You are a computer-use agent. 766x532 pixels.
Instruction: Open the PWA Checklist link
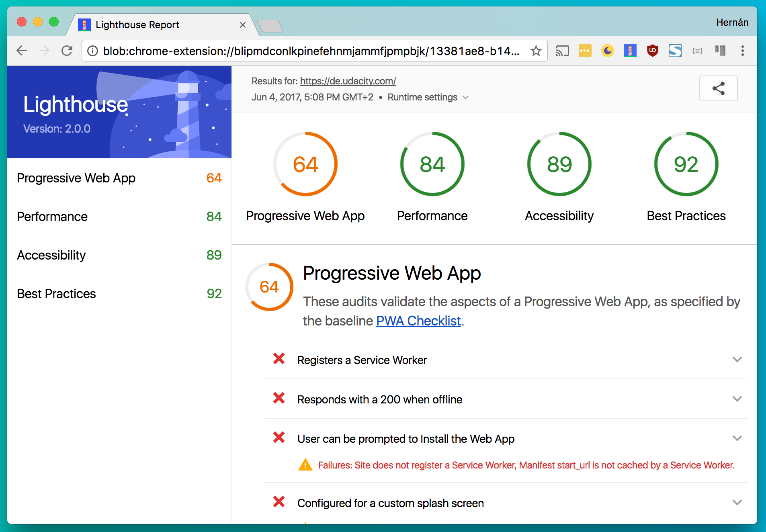pyautogui.click(x=418, y=321)
